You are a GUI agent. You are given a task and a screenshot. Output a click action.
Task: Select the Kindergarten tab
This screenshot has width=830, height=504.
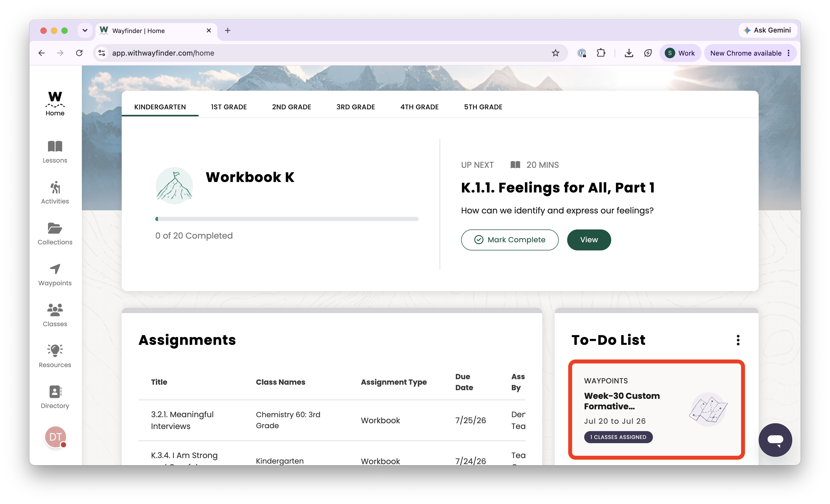(x=160, y=107)
